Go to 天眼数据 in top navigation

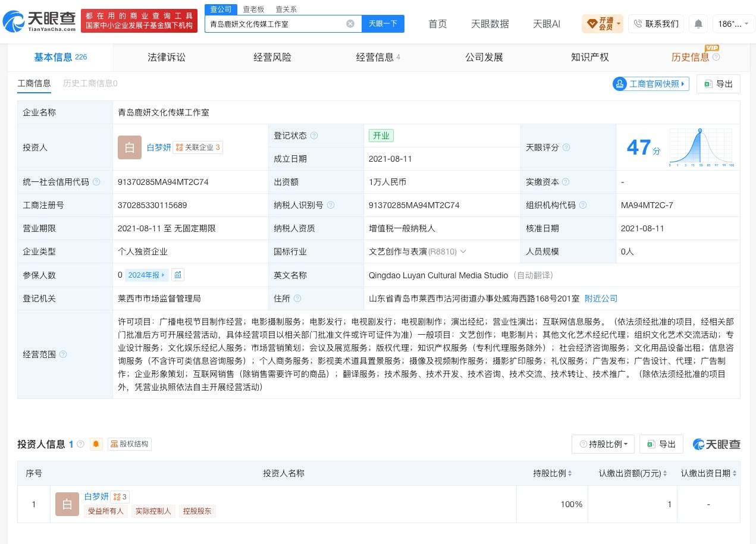[490, 24]
